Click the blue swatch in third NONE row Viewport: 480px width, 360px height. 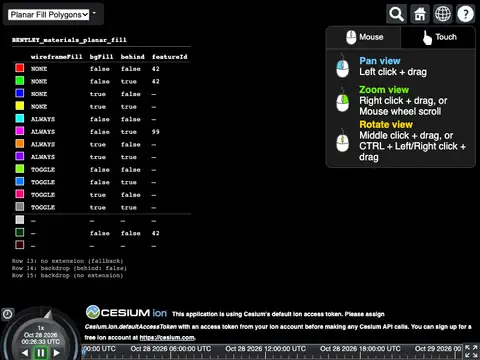20,93
